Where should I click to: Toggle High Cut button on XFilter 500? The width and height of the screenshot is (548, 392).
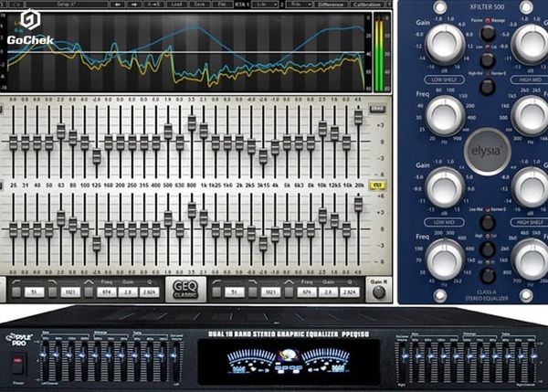coord(488,249)
